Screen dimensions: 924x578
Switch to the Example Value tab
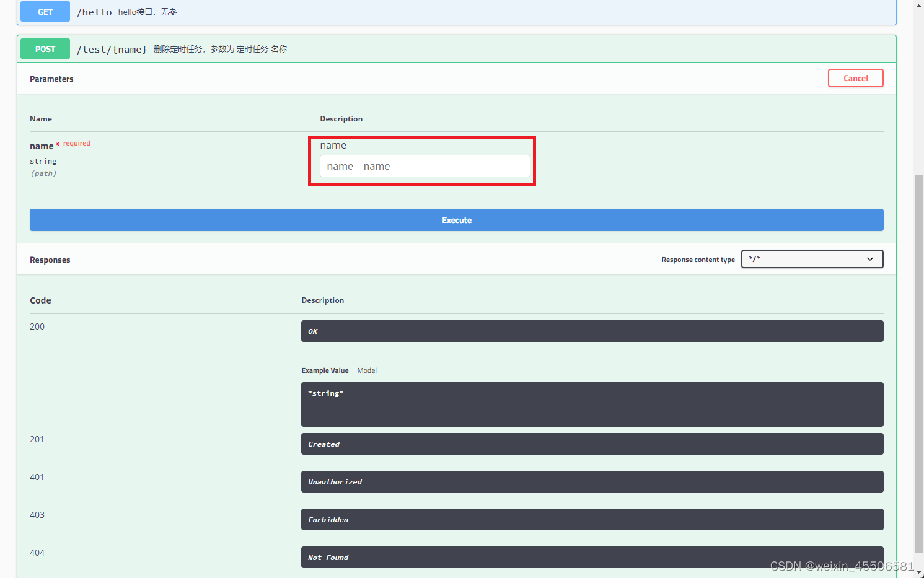coord(325,370)
